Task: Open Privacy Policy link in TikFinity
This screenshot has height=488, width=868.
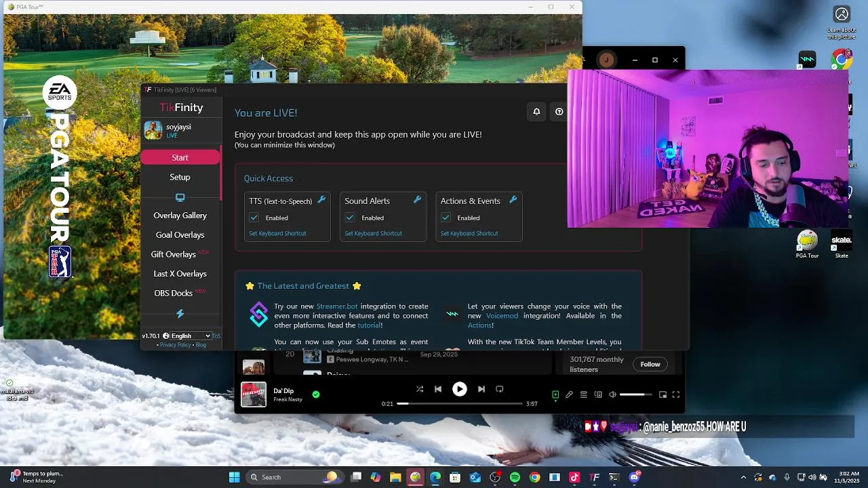Action: pyautogui.click(x=175, y=345)
